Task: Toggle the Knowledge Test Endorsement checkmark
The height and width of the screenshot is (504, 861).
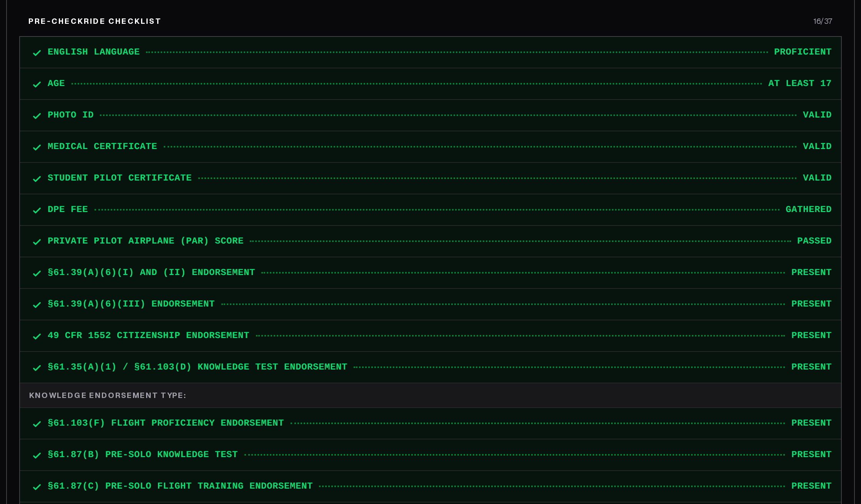Action: (37, 368)
